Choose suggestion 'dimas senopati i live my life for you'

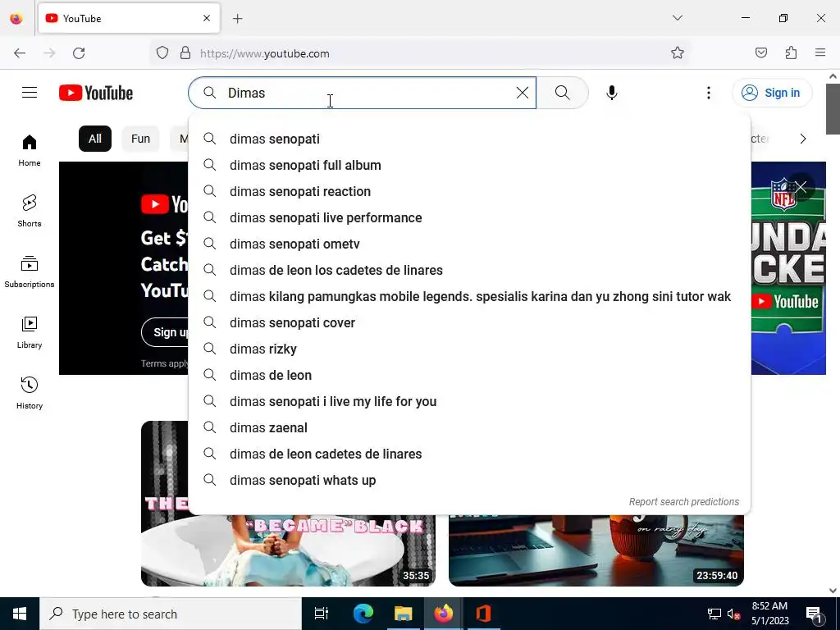pyautogui.click(x=469, y=401)
